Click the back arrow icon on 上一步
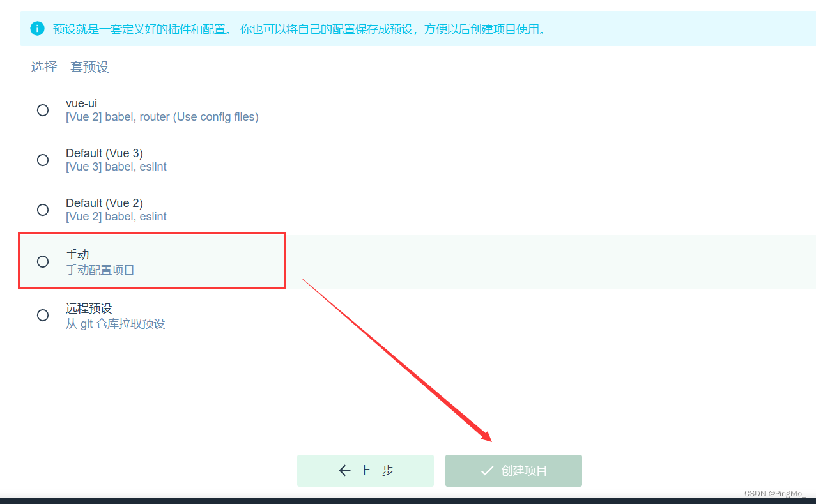Image resolution: width=816 pixels, height=504 pixels. click(x=345, y=471)
